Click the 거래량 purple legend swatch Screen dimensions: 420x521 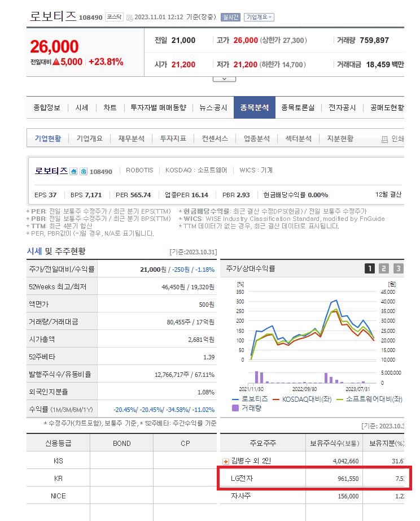237,407
